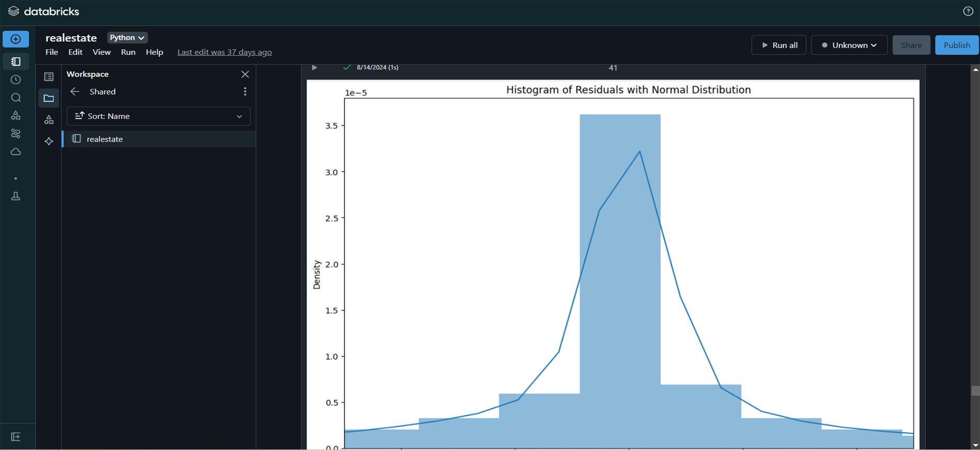Toggle the Workspace folder browser panel
Screen dimensions: 980x450
(49, 98)
